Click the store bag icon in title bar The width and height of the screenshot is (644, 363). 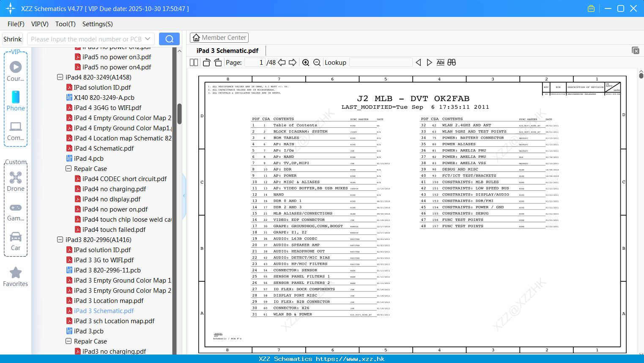tap(591, 8)
